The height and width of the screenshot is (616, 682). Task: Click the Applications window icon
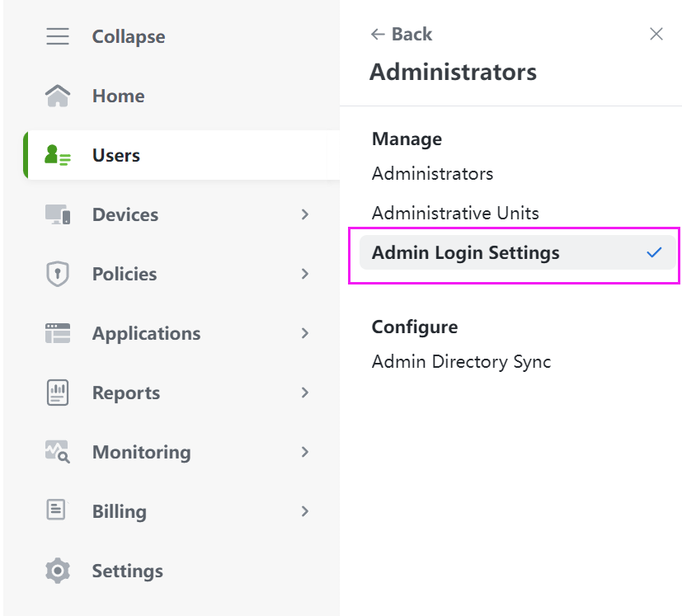58,334
